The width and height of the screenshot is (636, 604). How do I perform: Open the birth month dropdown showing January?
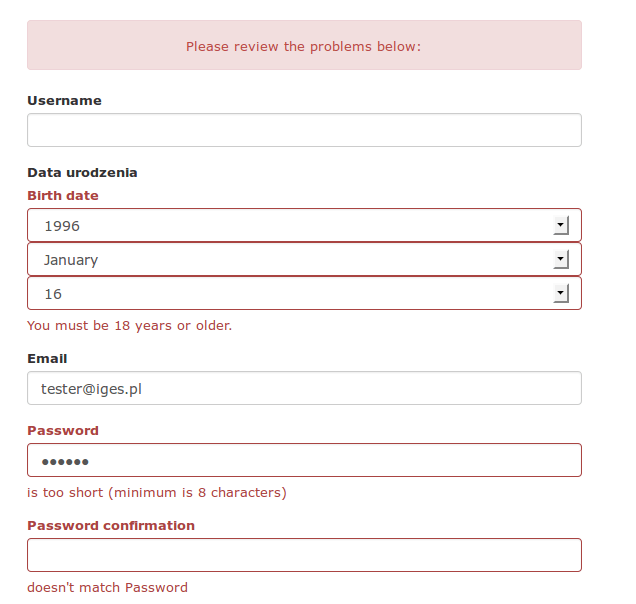pos(304,259)
